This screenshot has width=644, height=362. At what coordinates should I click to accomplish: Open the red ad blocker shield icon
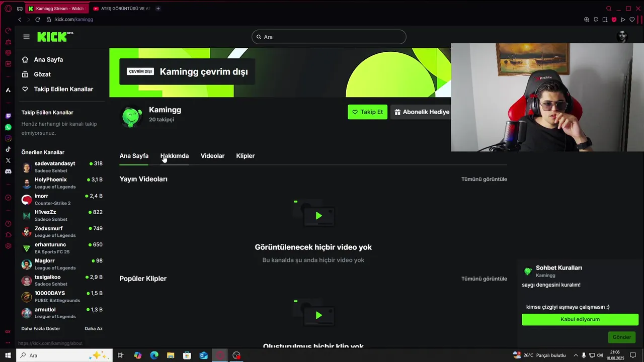point(614,20)
